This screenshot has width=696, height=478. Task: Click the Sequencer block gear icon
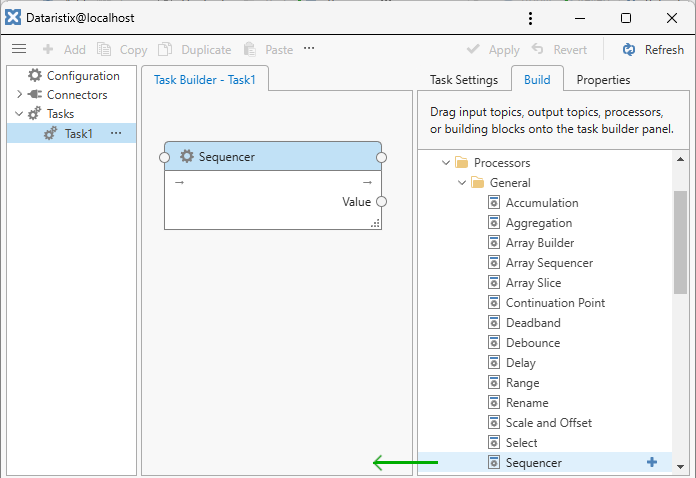point(186,156)
